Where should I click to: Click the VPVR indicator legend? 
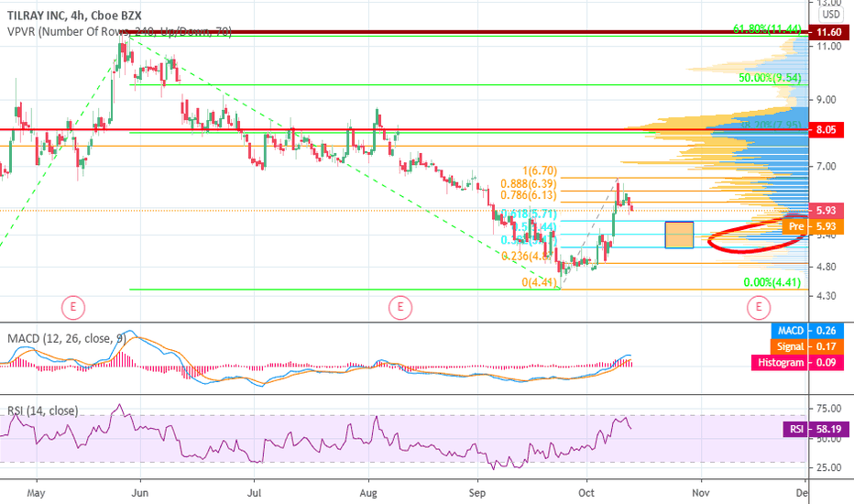119,31
